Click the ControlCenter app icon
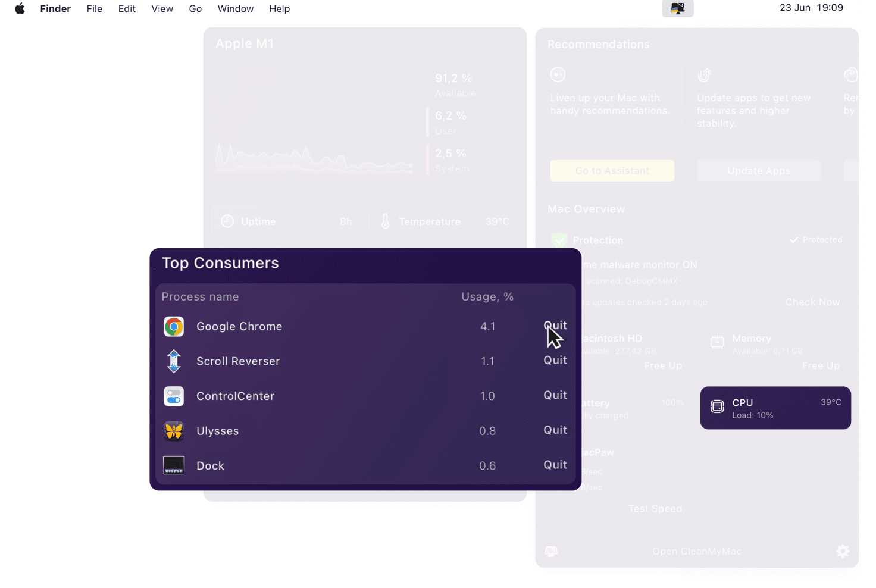Viewport: 876px width, 588px height. click(x=174, y=396)
